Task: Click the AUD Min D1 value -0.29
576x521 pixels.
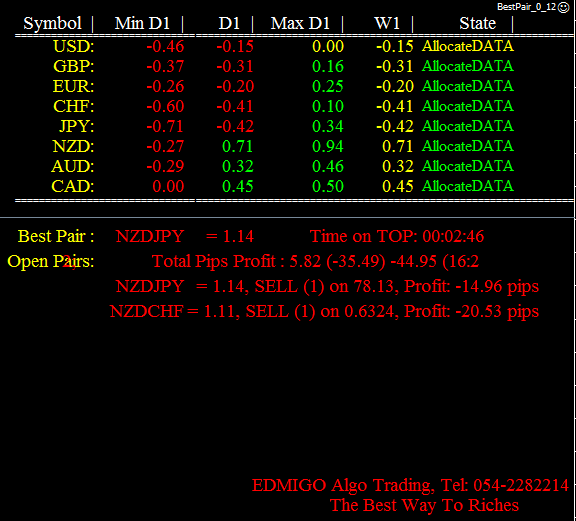Action: tap(165, 166)
